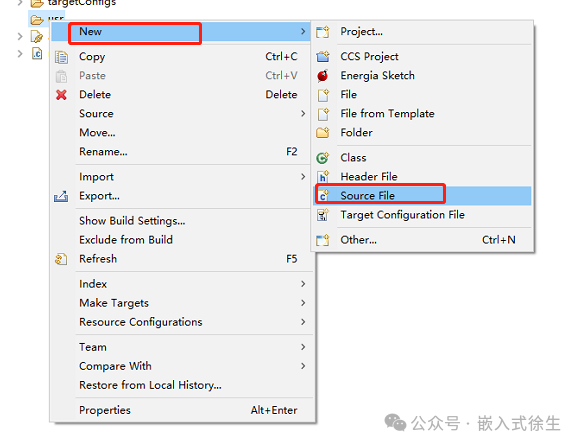Select the usr folder in tree
The width and height of the screenshot is (579, 446).
pos(47,18)
